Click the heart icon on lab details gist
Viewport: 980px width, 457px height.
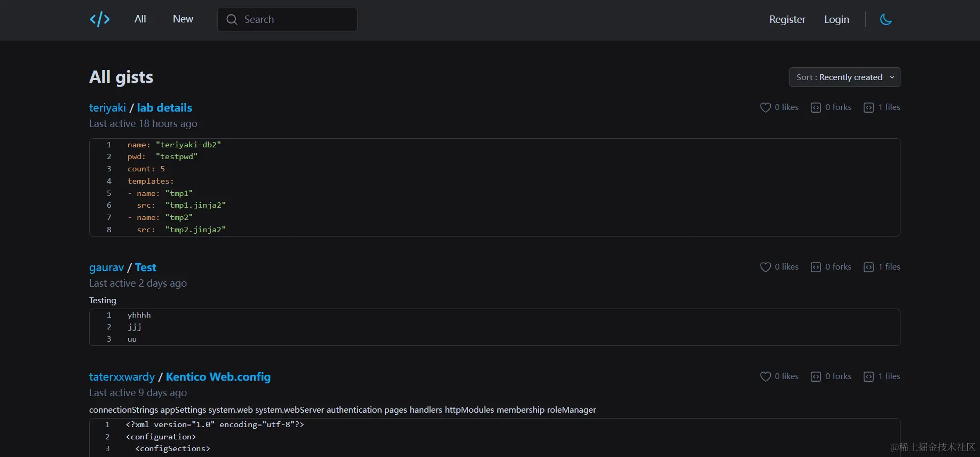[765, 107]
